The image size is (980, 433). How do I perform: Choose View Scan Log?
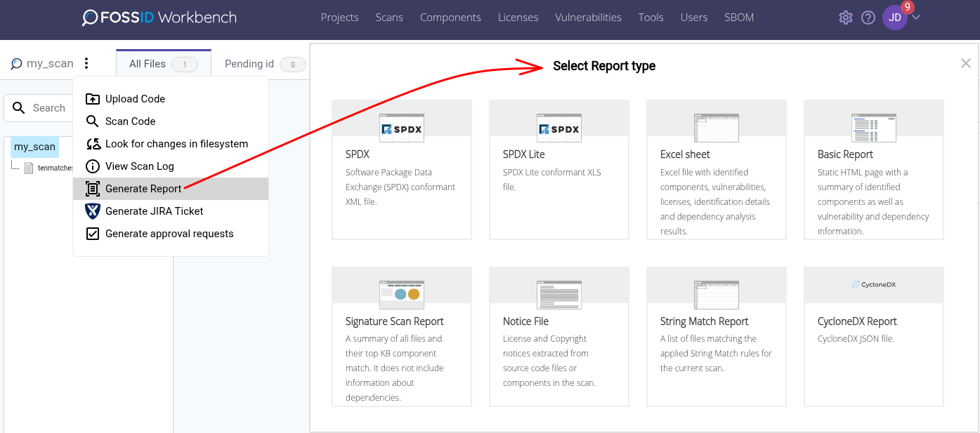[x=171, y=166]
